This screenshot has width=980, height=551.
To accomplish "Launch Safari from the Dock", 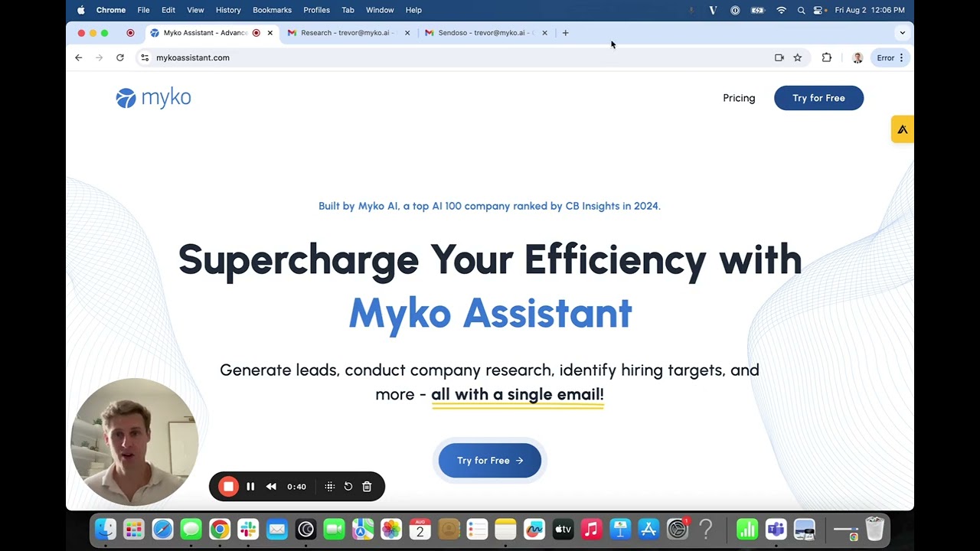I will coord(162,530).
